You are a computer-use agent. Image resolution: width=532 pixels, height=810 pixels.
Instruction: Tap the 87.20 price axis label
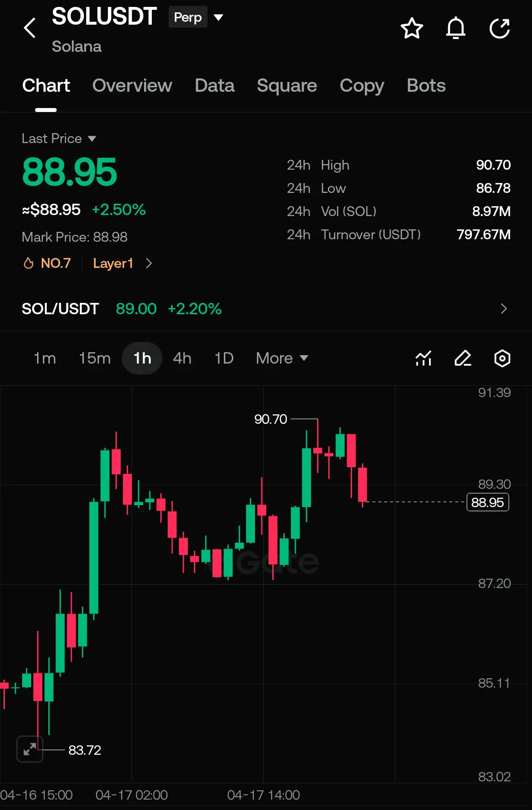[x=494, y=584]
